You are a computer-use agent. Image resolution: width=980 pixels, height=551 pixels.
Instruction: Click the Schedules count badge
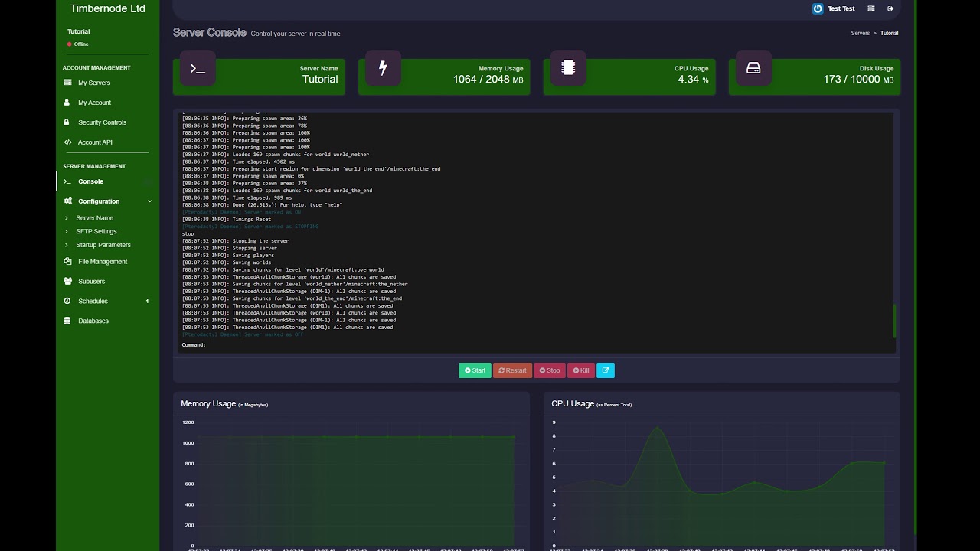coord(148,302)
